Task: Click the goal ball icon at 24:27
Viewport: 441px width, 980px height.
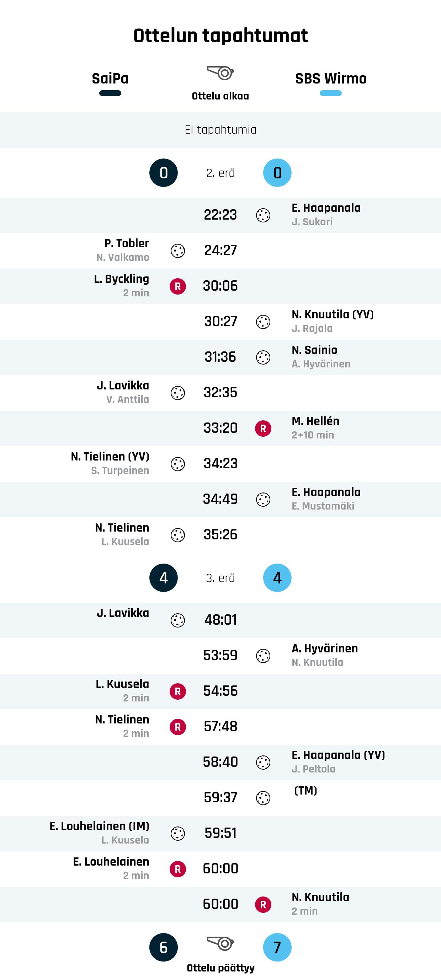Action: [x=177, y=251]
